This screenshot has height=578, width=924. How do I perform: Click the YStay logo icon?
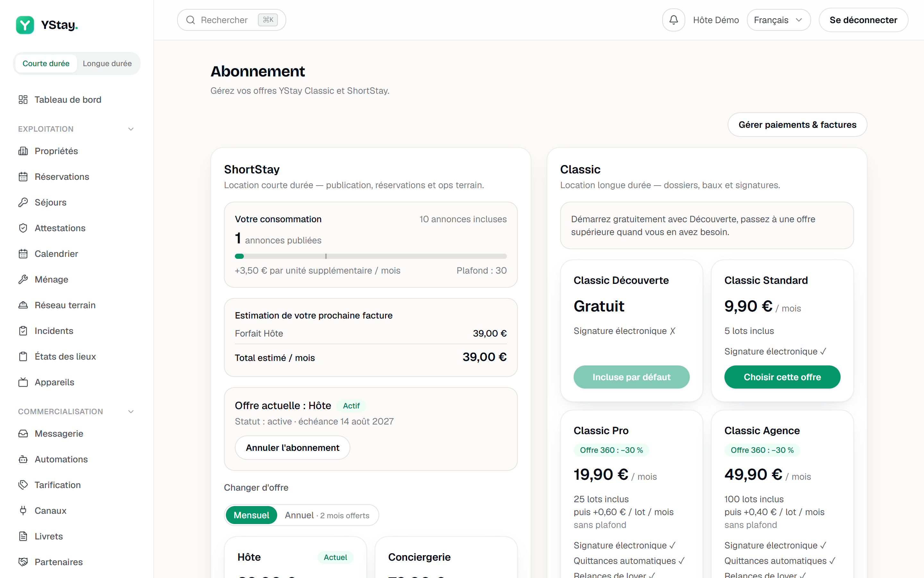25,25
